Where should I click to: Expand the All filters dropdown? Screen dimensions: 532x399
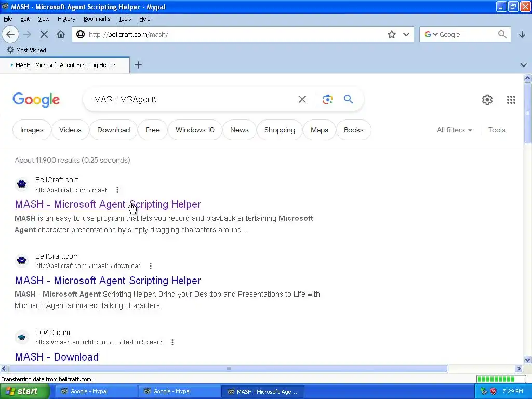pyautogui.click(x=454, y=130)
